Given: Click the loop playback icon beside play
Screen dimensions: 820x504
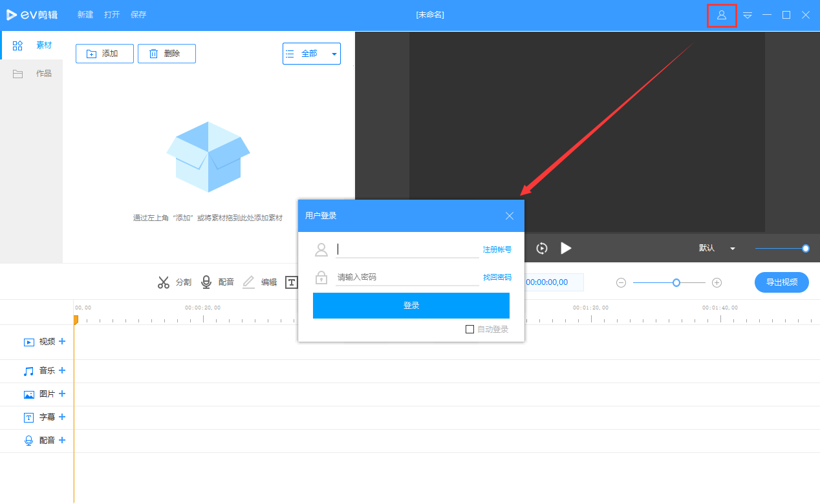Looking at the screenshot, I should tap(541, 248).
